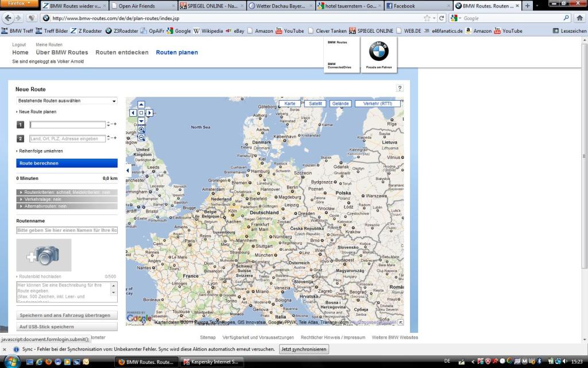This screenshot has height=368, width=588.
Task: Click Jetzt synchronisieren in the sync bar
Action: point(304,349)
